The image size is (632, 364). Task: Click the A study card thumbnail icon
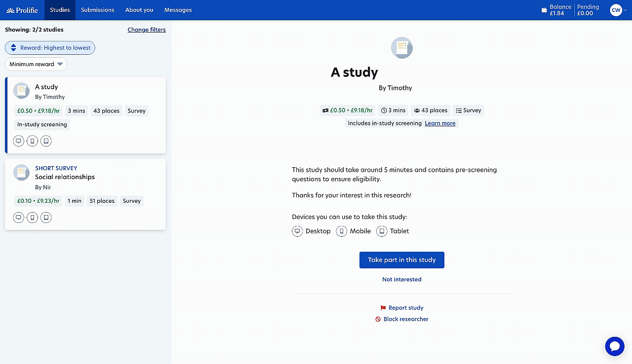[x=22, y=91]
